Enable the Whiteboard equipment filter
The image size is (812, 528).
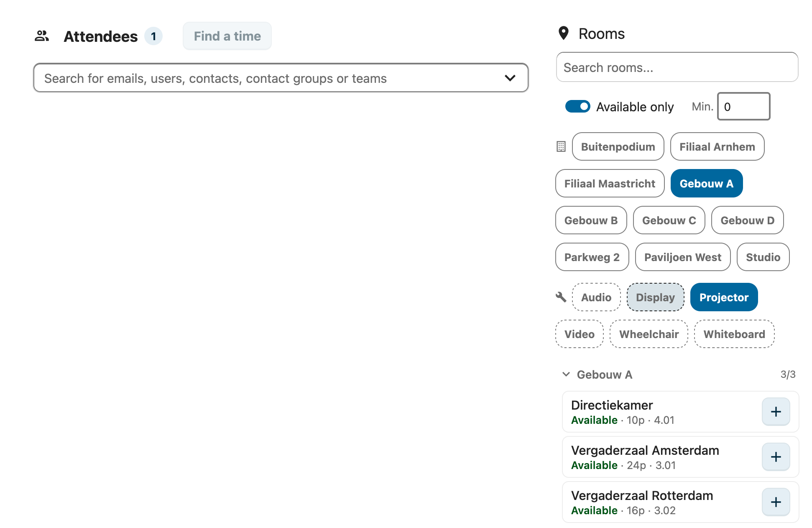(734, 334)
